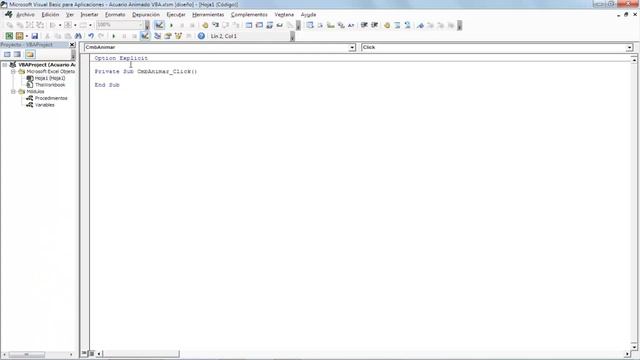640x360 pixels.
Task: Click the Comment Block icon
Action: (397, 25)
